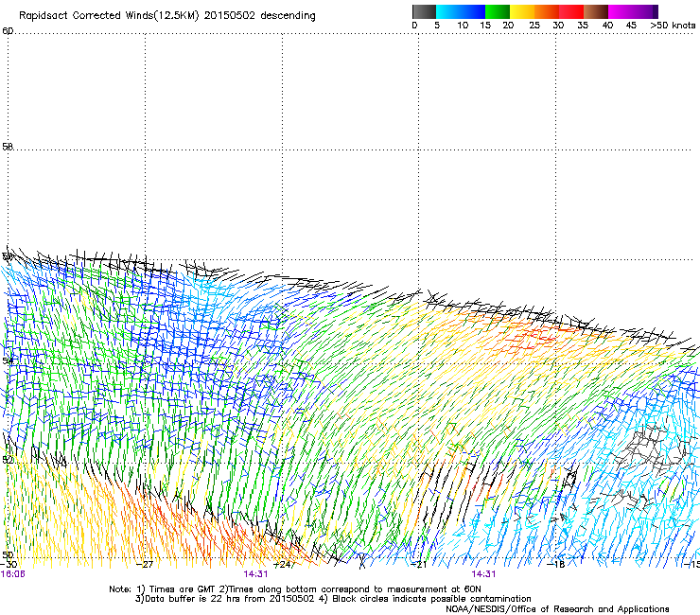Image resolution: width=700 pixels, height=615 pixels.
Task: Click the '5' label under the color scale
Action: point(437,26)
